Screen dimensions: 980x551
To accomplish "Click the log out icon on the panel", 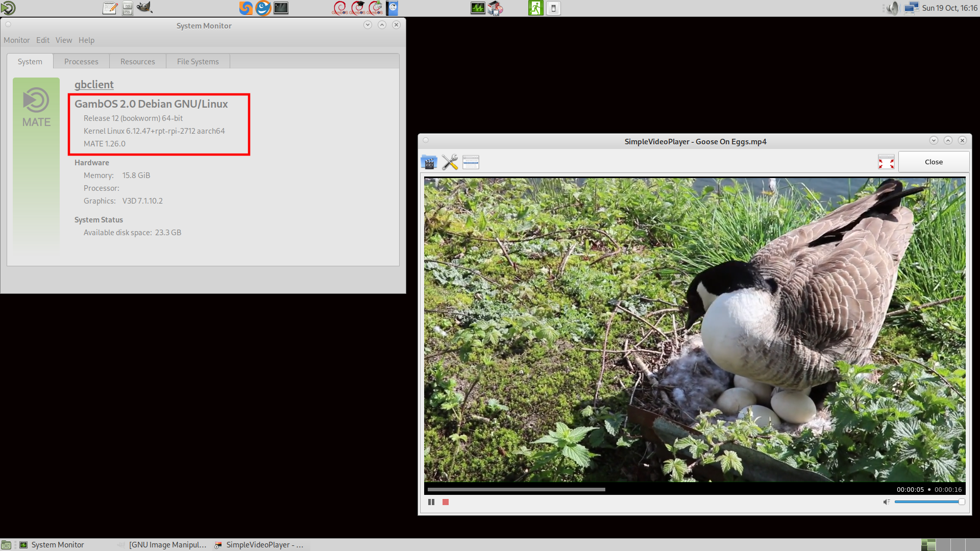I will [536, 8].
